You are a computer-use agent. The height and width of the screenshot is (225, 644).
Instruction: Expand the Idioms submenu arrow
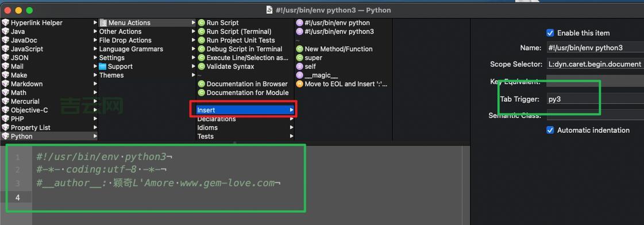(x=292, y=128)
